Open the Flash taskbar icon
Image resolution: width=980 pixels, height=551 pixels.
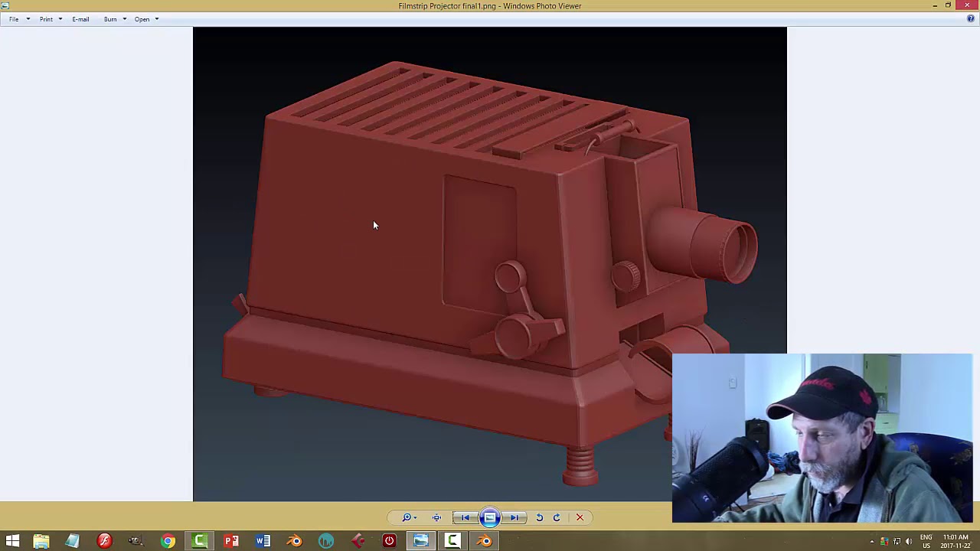pyautogui.click(x=104, y=542)
